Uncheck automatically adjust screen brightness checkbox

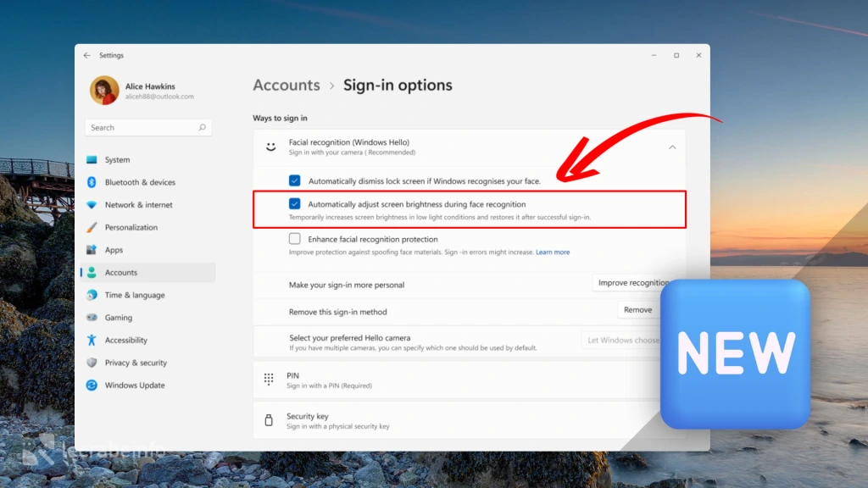(294, 203)
